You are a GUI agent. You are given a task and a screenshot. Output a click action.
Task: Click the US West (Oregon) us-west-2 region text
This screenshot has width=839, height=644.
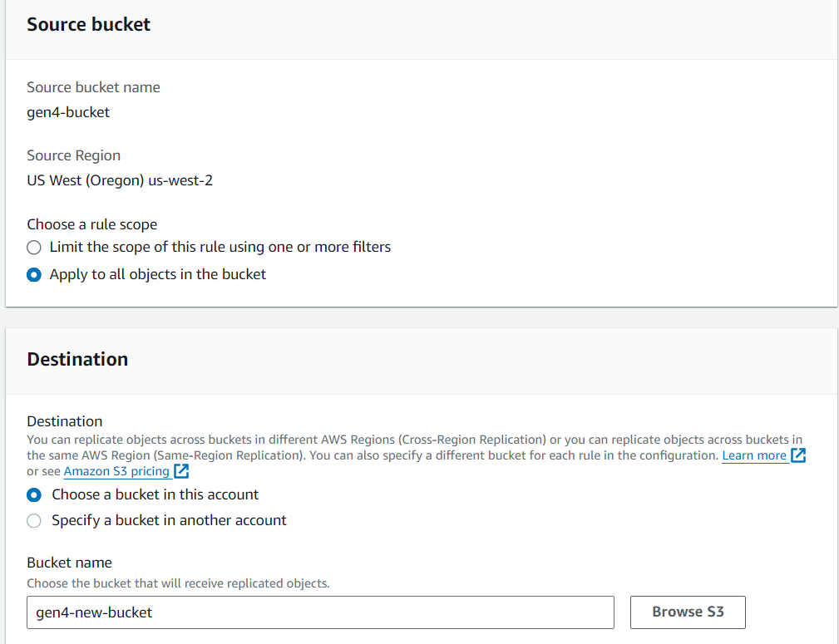point(120,180)
